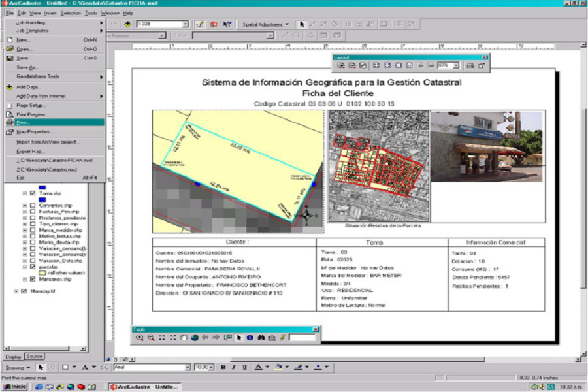This screenshot has height=392, width=588.
Task: Enable Tipo_clientes.shp layer checkbox
Action: coord(33,224)
